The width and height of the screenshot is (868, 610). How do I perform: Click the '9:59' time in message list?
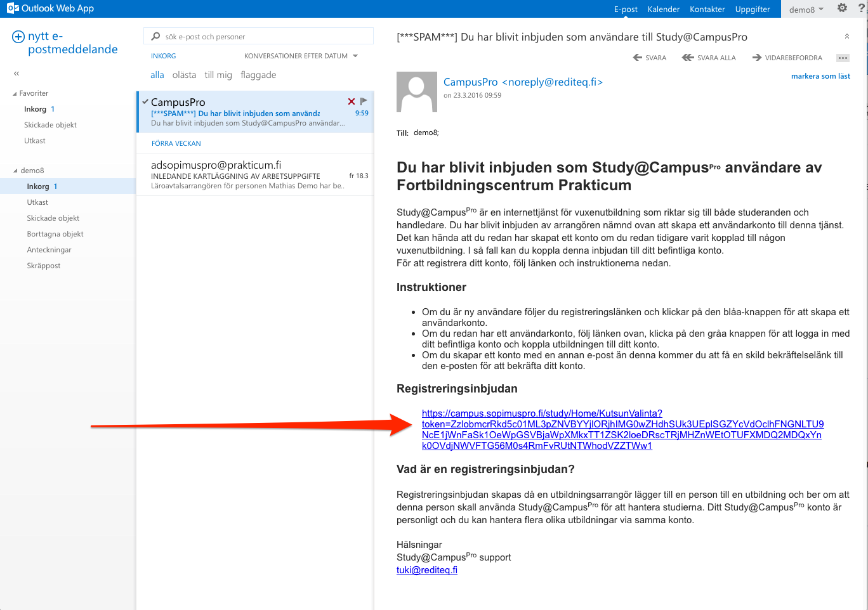click(x=362, y=113)
